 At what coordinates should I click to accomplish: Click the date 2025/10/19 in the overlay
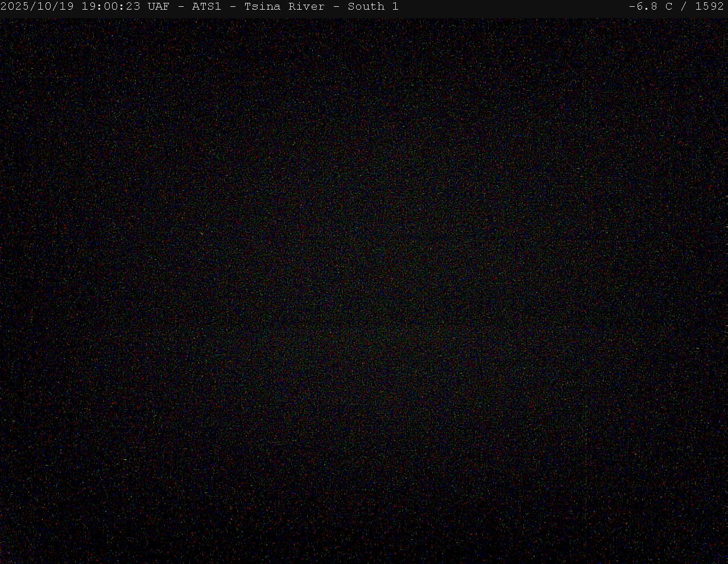[37, 7]
